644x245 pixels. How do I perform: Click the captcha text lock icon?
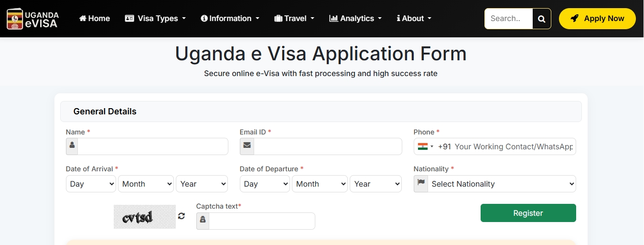pos(203,221)
